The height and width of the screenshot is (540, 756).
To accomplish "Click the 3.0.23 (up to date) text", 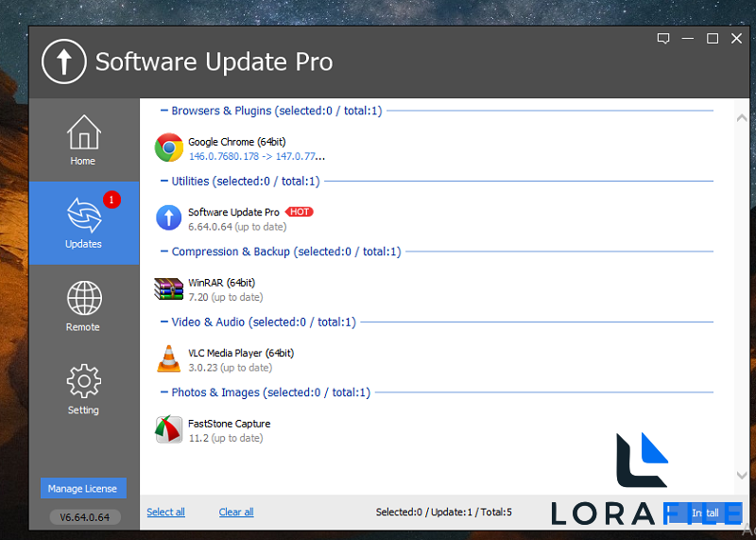I will 230,368.
